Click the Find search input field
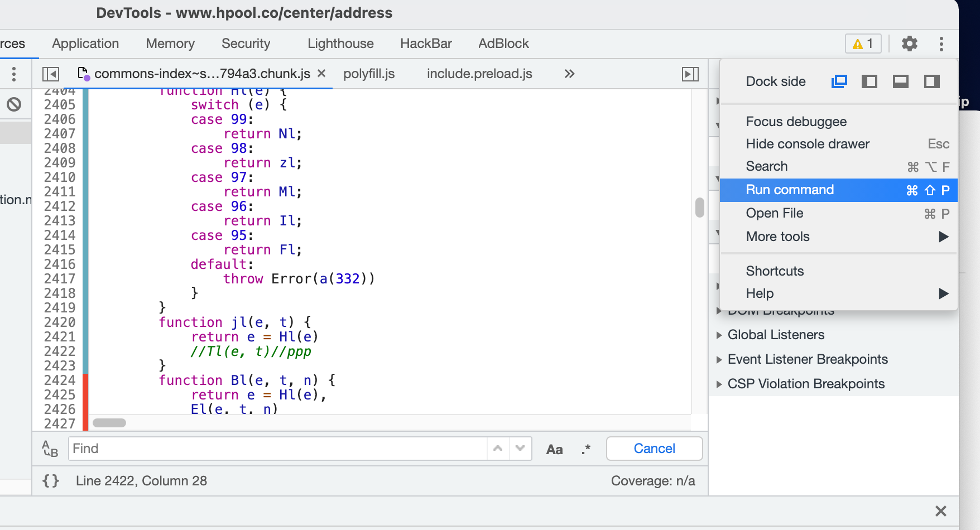The height and width of the screenshot is (530, 980). [277, 449]
